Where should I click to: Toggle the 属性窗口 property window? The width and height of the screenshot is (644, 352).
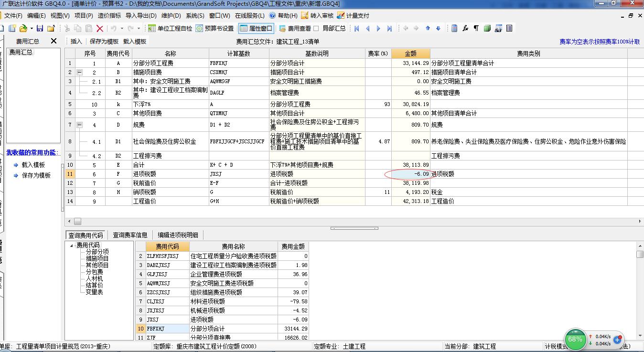tap(256, 29)
